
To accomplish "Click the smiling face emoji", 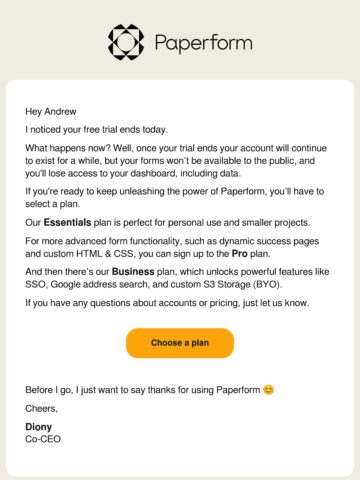I will [268, 390].
